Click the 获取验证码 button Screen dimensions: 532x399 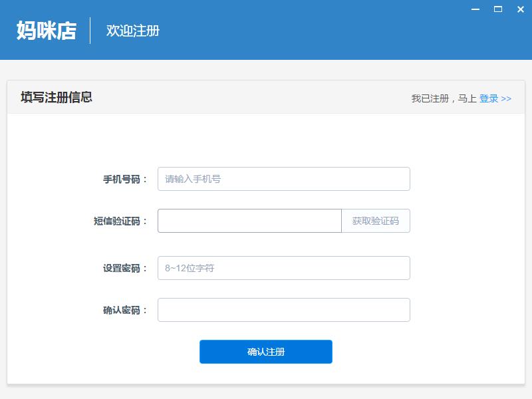pos(376,221)
